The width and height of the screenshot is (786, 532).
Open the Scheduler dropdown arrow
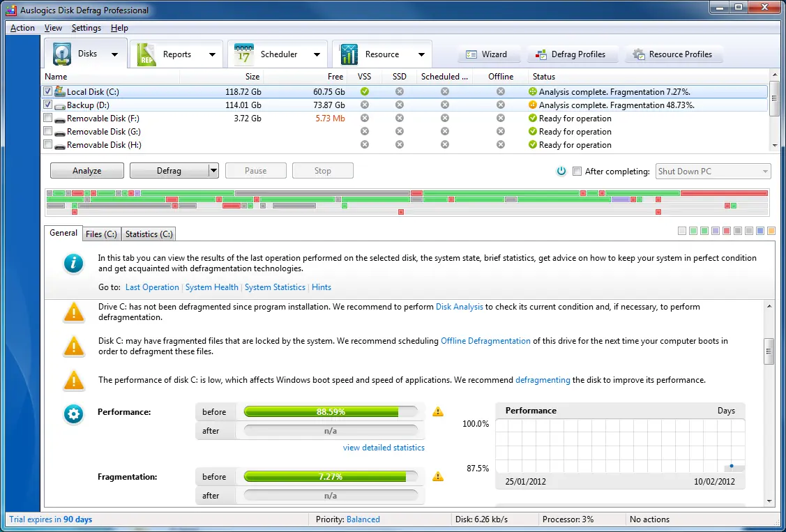point(317,54)
